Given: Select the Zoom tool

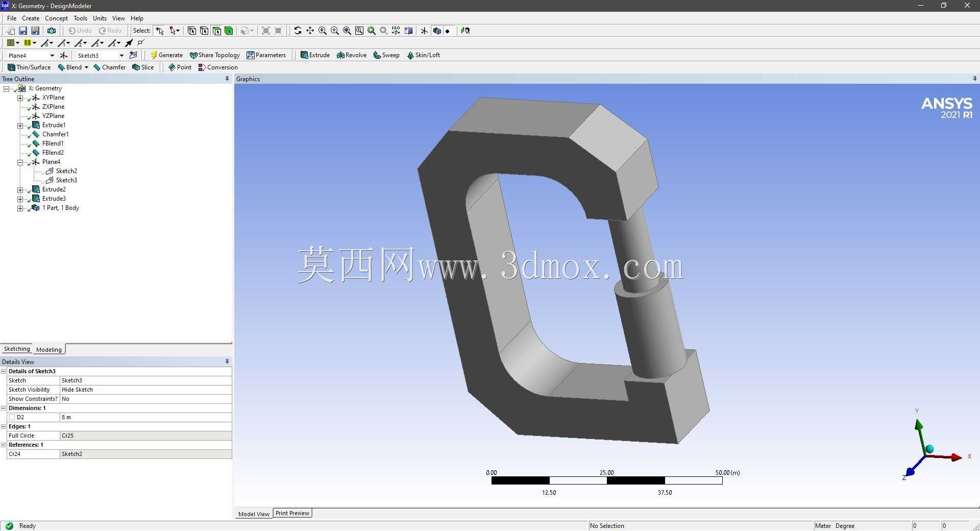Looking at the screenshot, I should point(323,31).
